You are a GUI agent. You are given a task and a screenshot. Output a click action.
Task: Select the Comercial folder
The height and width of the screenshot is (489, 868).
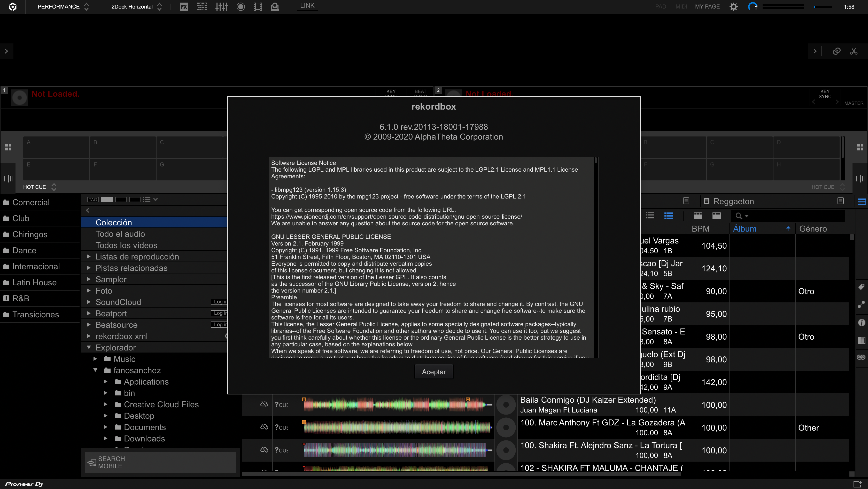[40, 202]
